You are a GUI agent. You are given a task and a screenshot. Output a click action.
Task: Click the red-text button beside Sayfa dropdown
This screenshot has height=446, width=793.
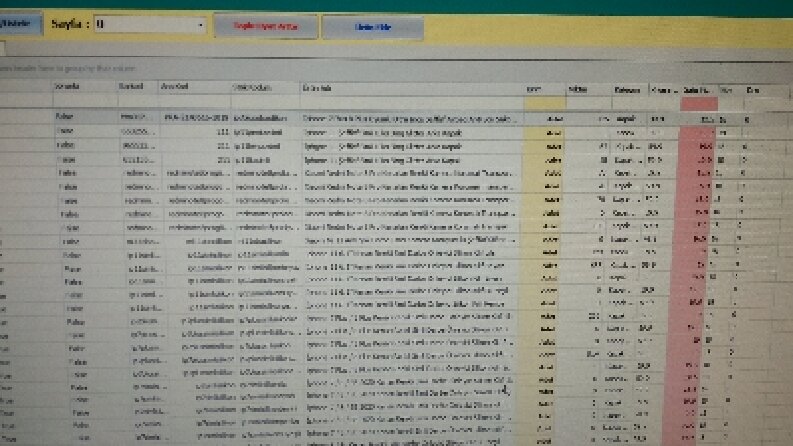[266, 26]
